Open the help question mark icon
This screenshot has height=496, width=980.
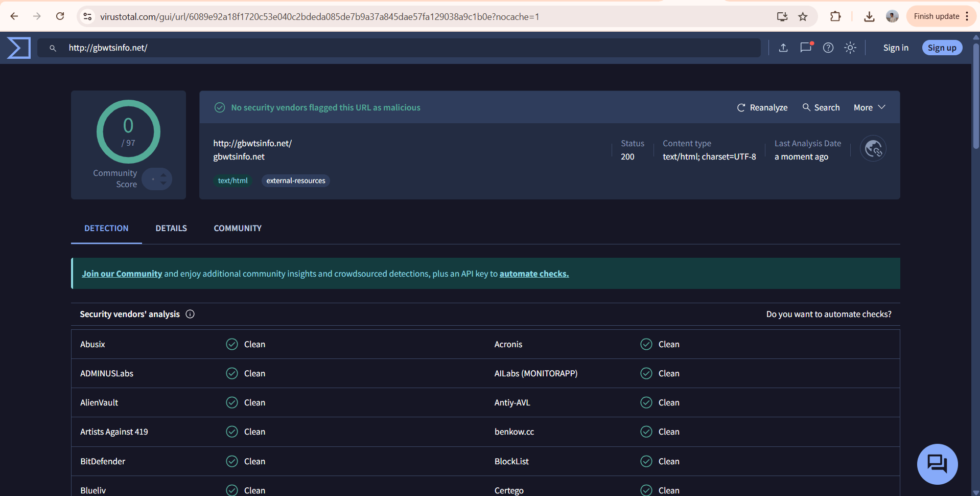(828, 48)
